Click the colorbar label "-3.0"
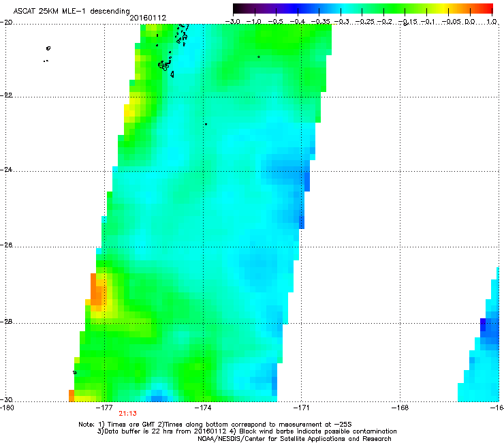This screenshot has width=504, height=443. (x=232, y=22)
